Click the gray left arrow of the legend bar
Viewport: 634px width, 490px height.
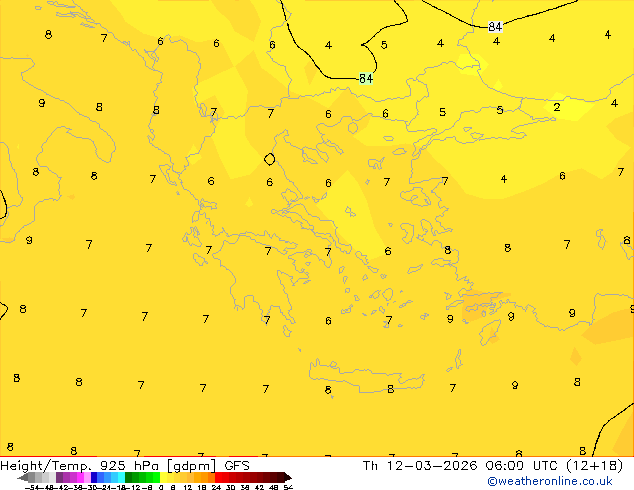[23, 477]
